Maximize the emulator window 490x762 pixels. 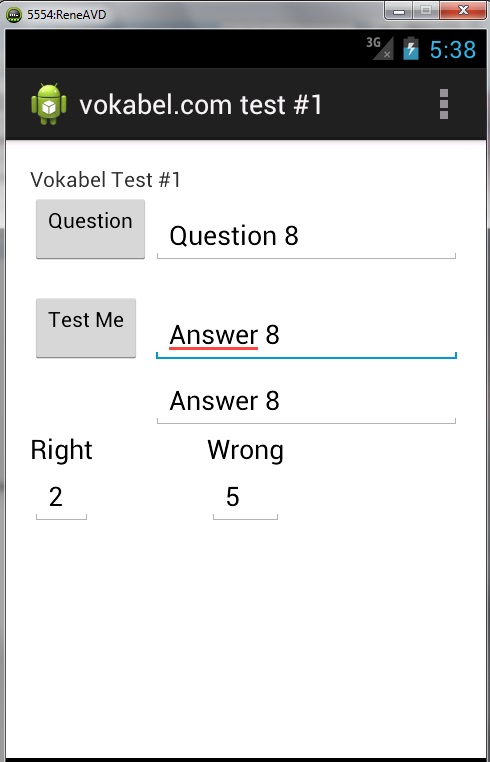click(x=427, y=11)
